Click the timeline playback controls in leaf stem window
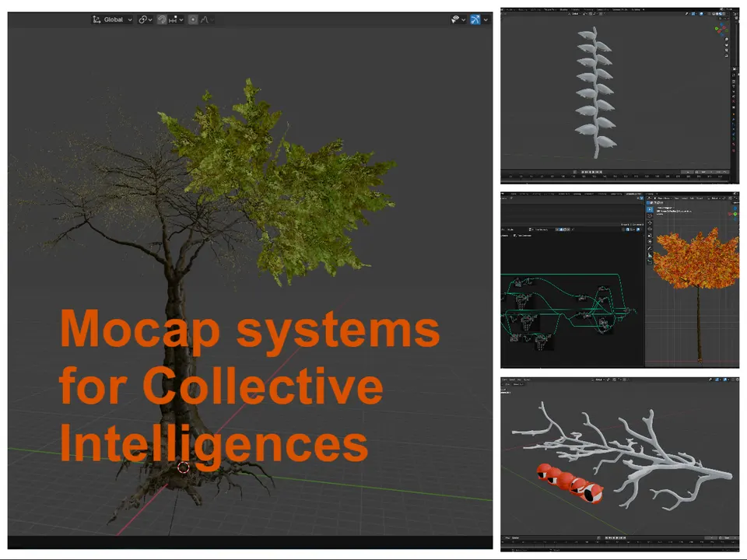Screen dimensions: 747x560 click(x=592, y=172)
